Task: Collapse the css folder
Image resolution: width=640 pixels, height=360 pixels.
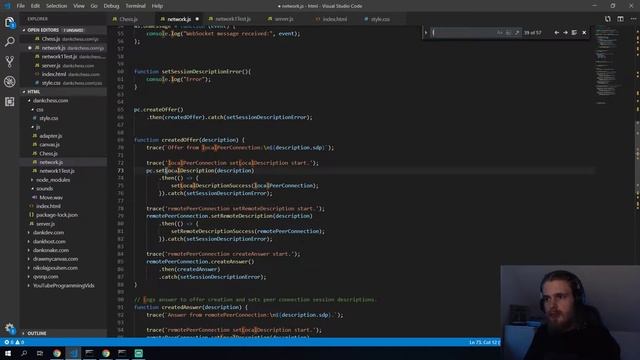Action: coord(39,109)
